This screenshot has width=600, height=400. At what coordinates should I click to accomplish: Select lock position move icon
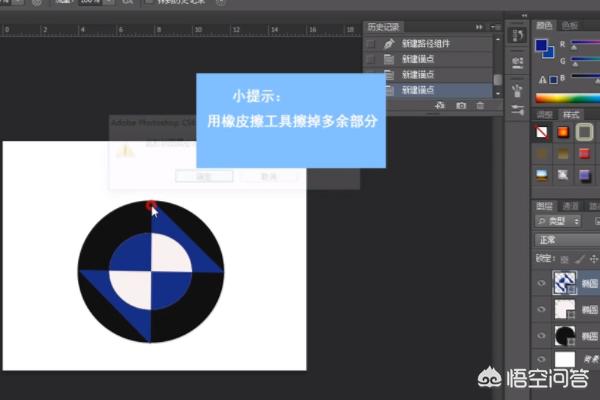[x=593, y=260]
